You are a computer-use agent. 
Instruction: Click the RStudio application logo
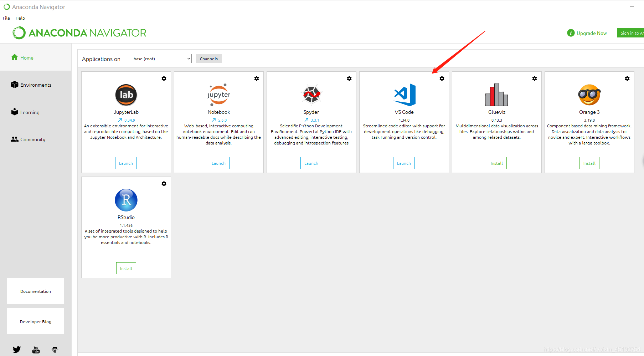click(126, 200)
